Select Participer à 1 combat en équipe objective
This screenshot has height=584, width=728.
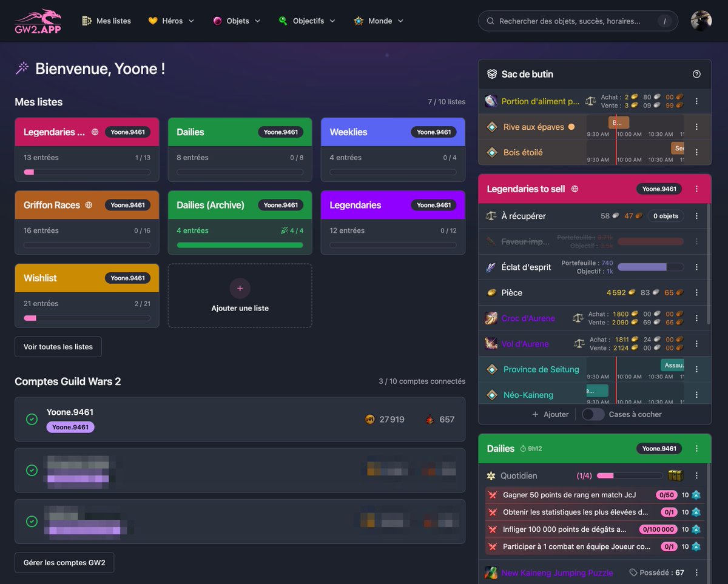tap(594, 546)
